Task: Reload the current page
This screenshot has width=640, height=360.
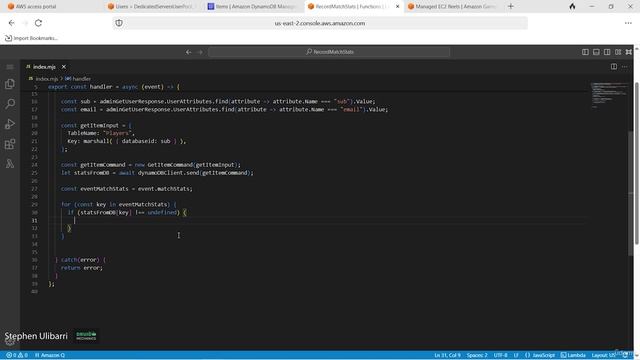Action: tap(38, 23)
